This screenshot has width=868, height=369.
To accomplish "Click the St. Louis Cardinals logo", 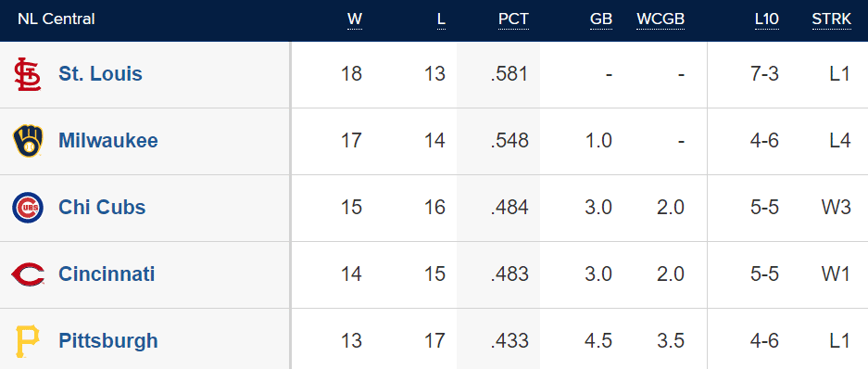I will (28, 74).
